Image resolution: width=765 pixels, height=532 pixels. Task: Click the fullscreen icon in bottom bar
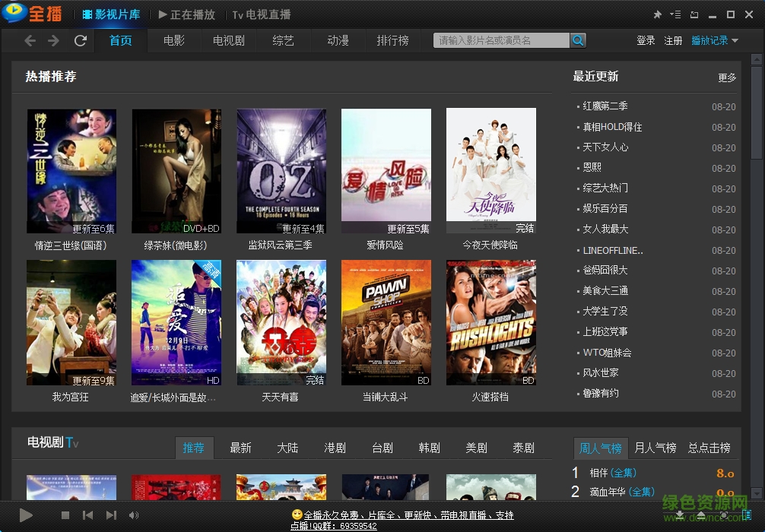(x=724, y=515)
